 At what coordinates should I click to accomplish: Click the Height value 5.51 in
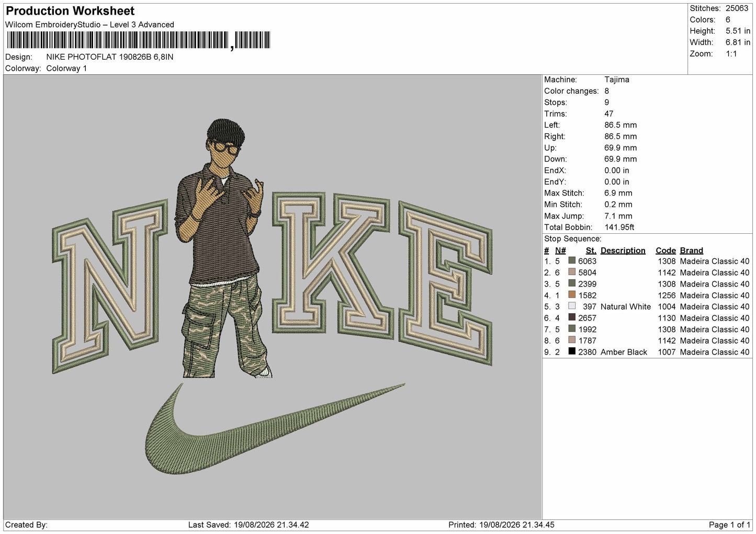[x=738, y=31]
